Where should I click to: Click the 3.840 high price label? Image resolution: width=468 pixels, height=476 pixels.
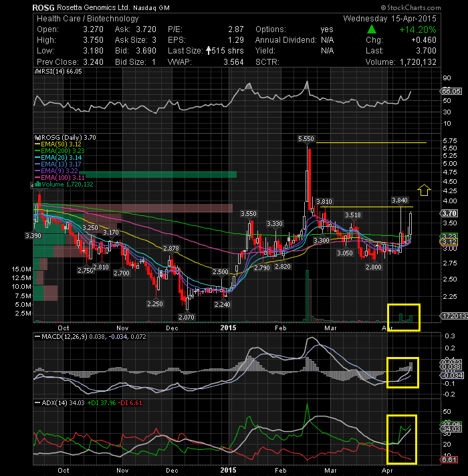coord(400,201)
